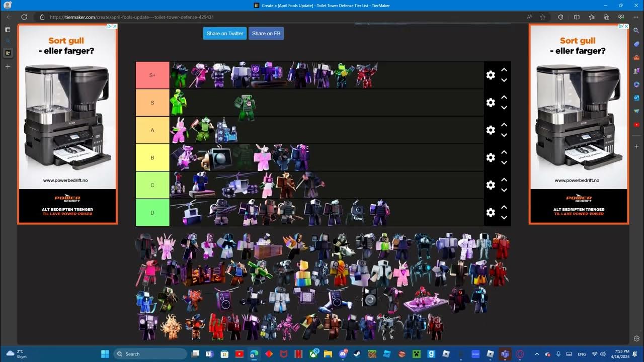The width and height of the screenshot is (644, 362).
Task: Move S+ tier row up with arrow
Action: [x=504, y=70]
